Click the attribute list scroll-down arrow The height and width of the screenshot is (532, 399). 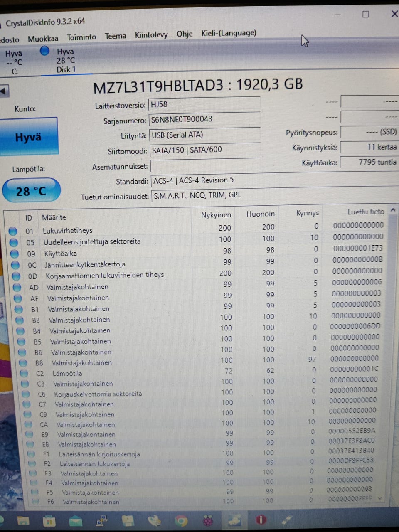click(x=379, y=498)
